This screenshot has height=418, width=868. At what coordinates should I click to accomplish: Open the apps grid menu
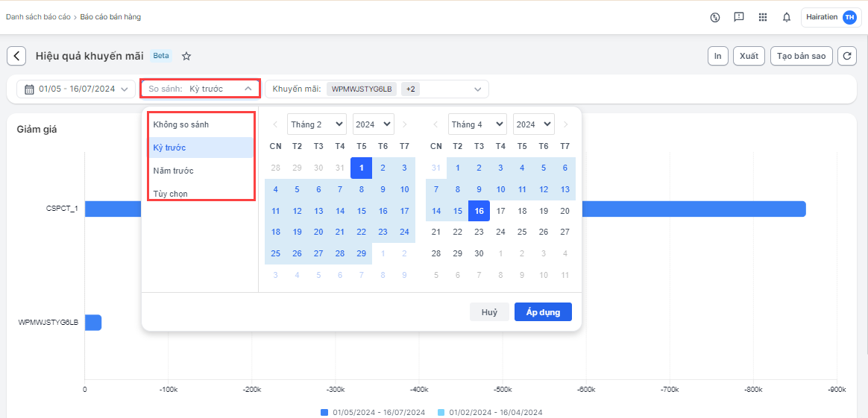[762, 17]
